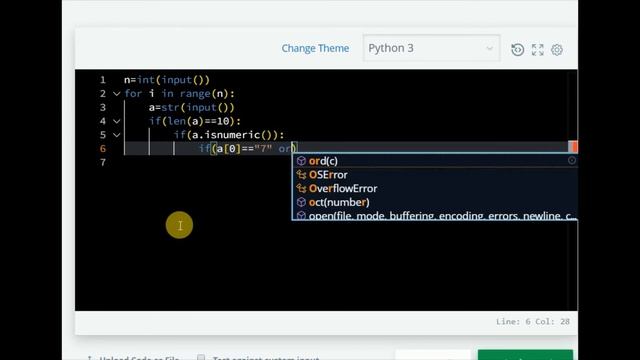Click line number 7 in the gutter
Image resolution: width=640 pixels, height=360 pixels.
(x=103, y=162)
